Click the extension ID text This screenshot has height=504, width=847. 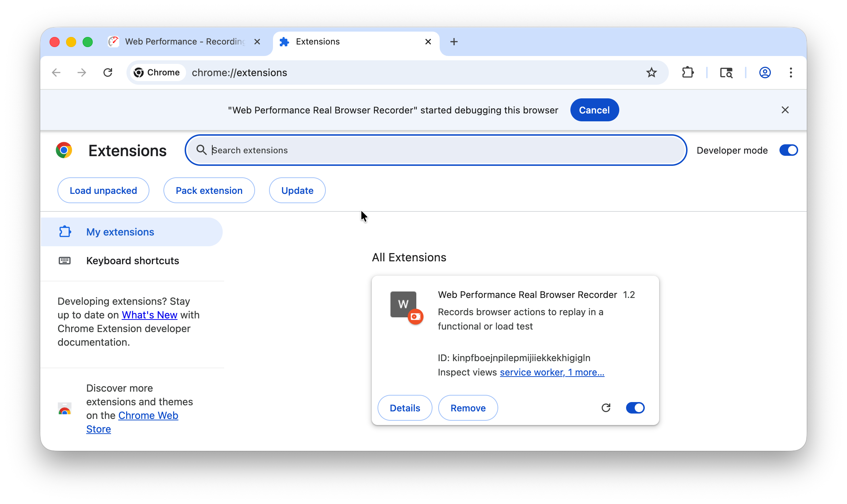(x=514, y=358)
